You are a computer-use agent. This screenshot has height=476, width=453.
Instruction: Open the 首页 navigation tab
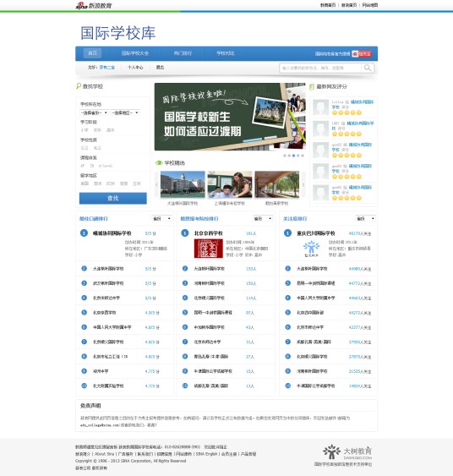[x=92, y=53]
